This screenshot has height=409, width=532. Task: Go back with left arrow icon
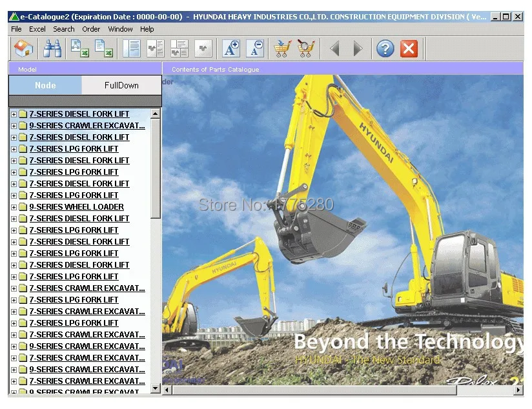(334, 48)
